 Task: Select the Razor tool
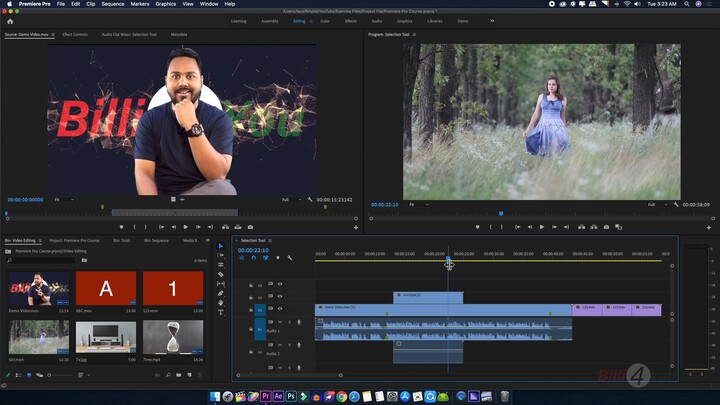(x=221, y=274)
